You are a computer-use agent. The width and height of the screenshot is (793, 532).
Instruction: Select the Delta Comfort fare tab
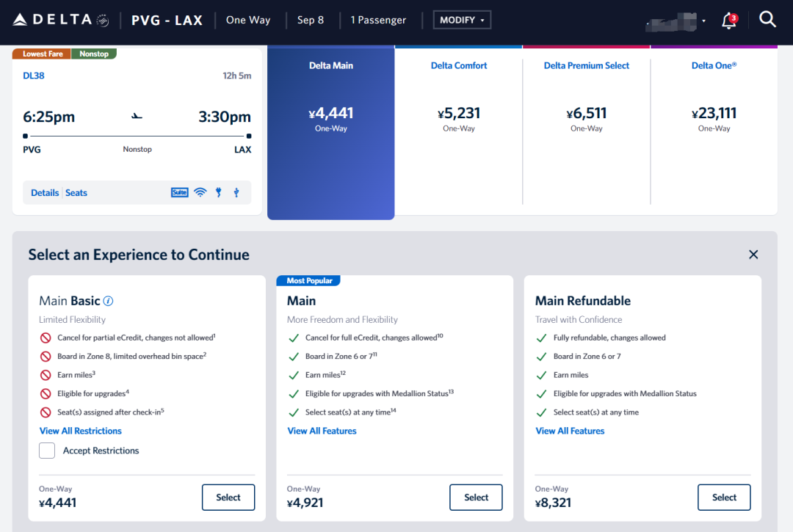(x=459, y=95)
